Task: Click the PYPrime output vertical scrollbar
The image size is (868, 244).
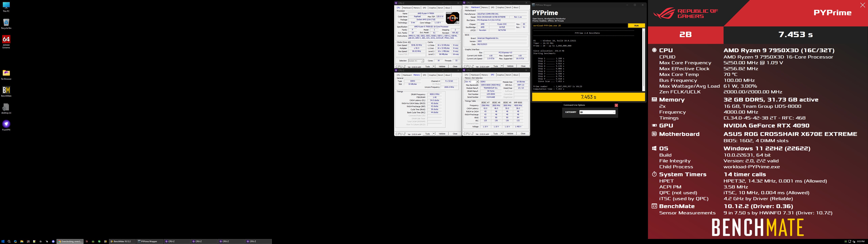Action: [x=644, y=60]
